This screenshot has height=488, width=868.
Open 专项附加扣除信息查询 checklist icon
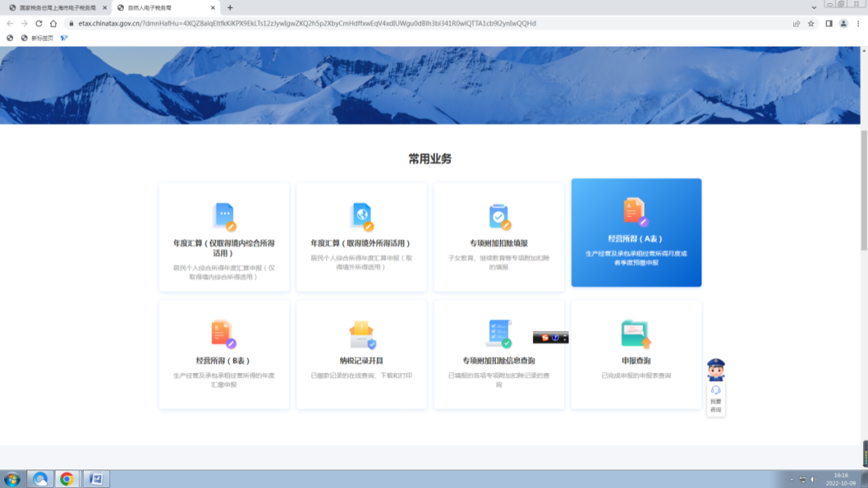[x=499, y=334]
